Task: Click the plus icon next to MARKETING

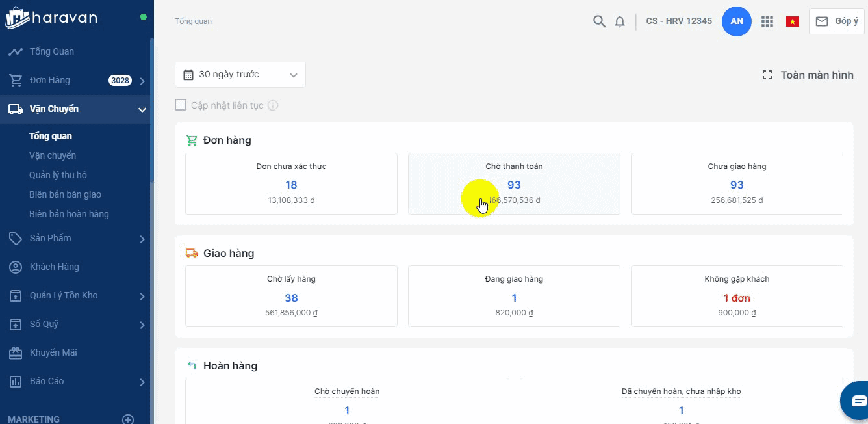Action: click(129, 419)
